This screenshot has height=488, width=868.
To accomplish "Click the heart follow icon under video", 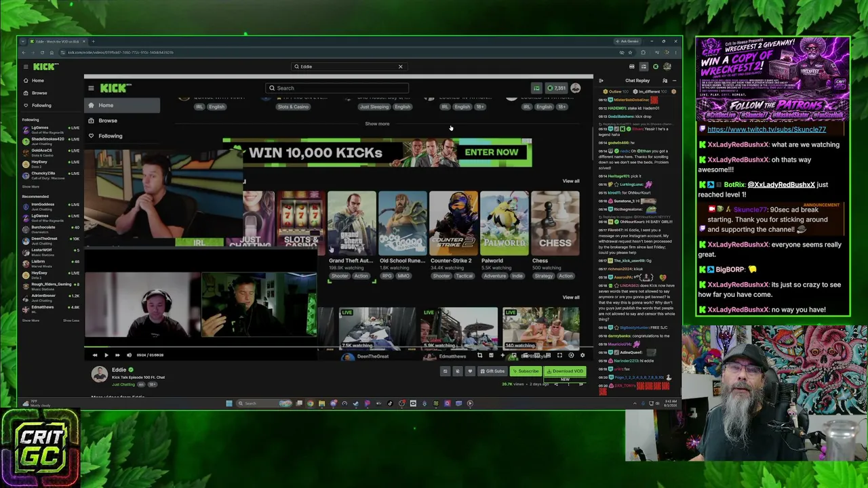I will (469, 371).
